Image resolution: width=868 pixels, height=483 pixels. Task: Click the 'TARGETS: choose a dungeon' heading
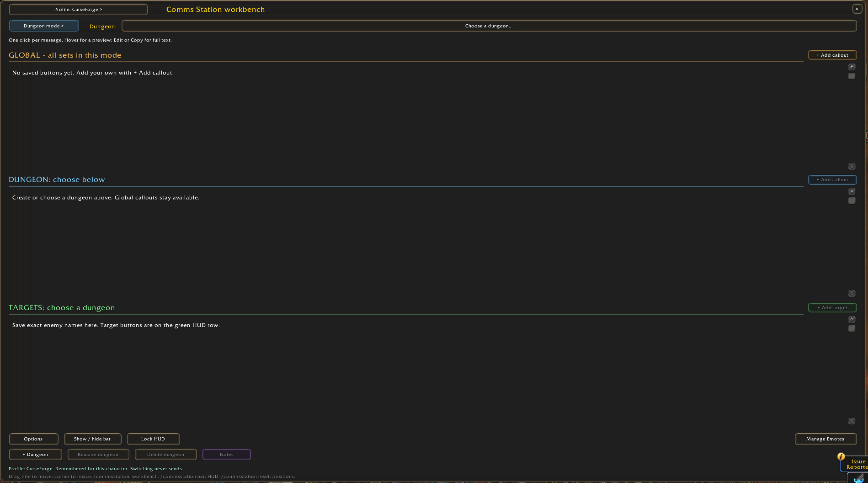[62, 307]
